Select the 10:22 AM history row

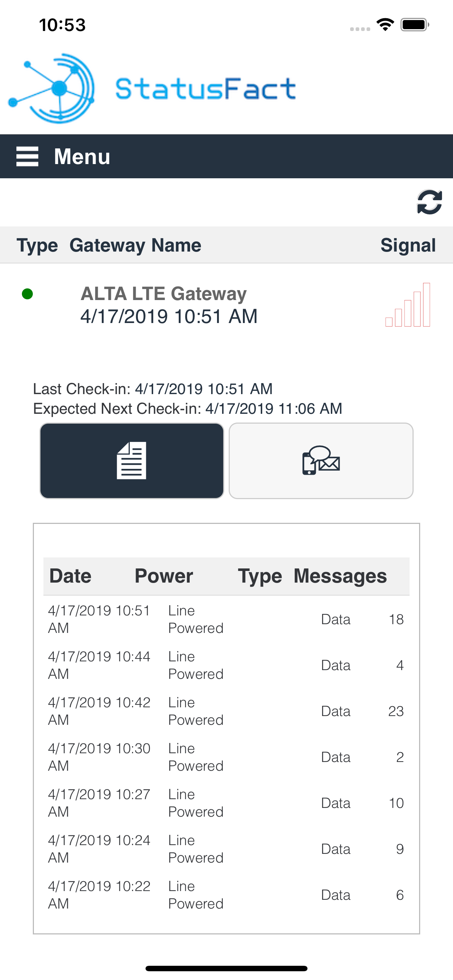pyautogui.click(x=226, y=895)
